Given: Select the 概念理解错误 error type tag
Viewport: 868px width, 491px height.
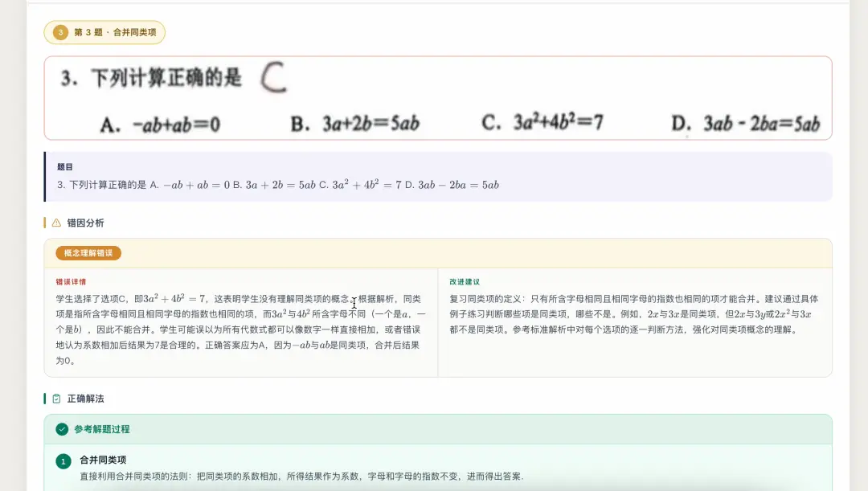Looking at the screenshot, I should (88, 252).
